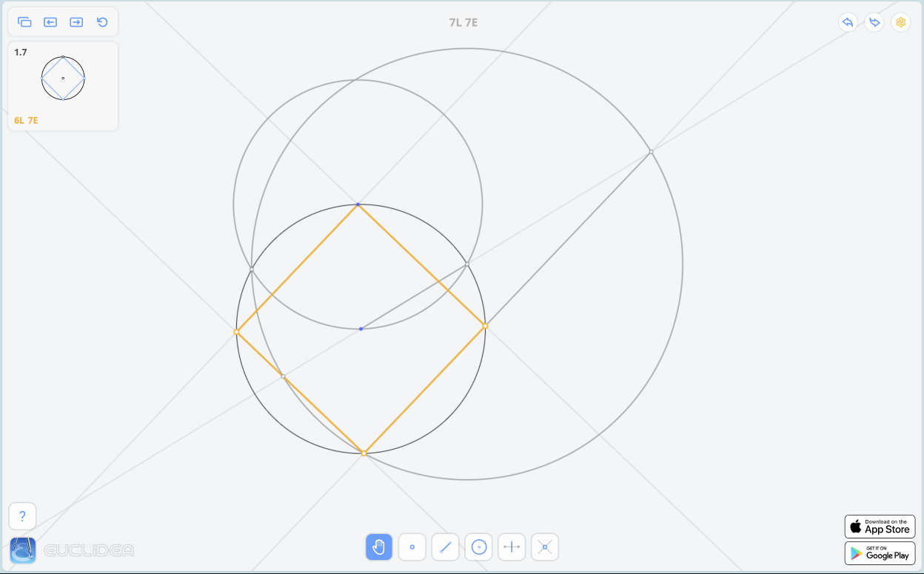Screen dimensions: 924x574
Task: Select the Intersect tool
Action: pyautogui.click(x=545, y=547)
